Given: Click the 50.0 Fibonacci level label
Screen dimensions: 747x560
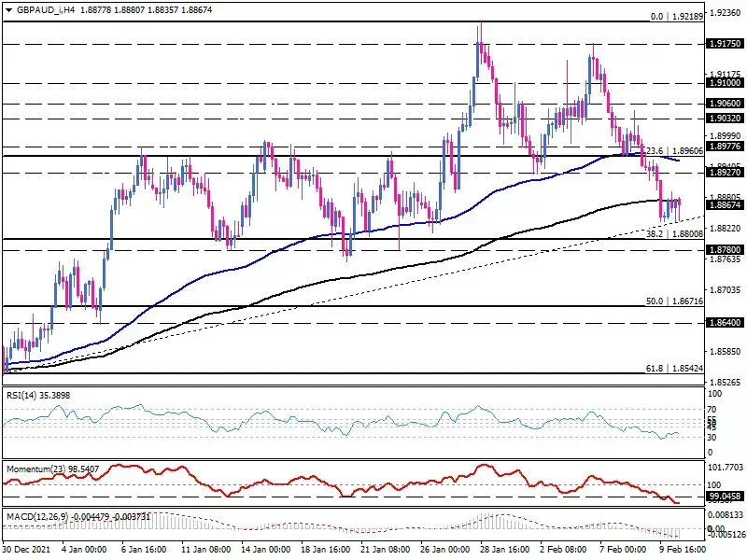Looking at the screenshot, I should pyautogui.click(x=674, y=301).
